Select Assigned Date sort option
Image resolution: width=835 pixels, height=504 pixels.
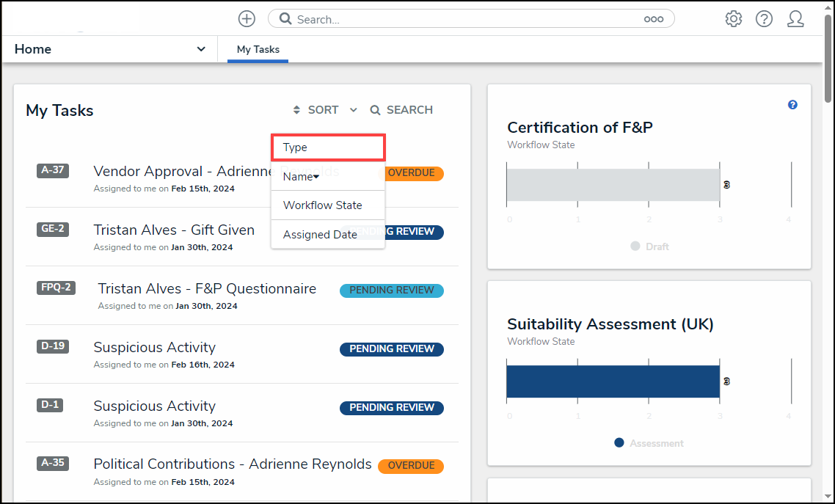pyautogui.click(x=320, y=235)
